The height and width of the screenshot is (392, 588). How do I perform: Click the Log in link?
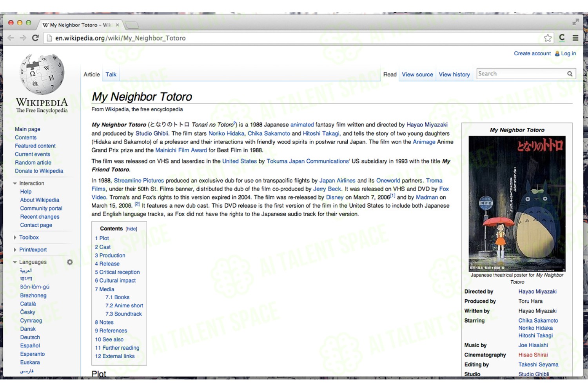[568, 54]
